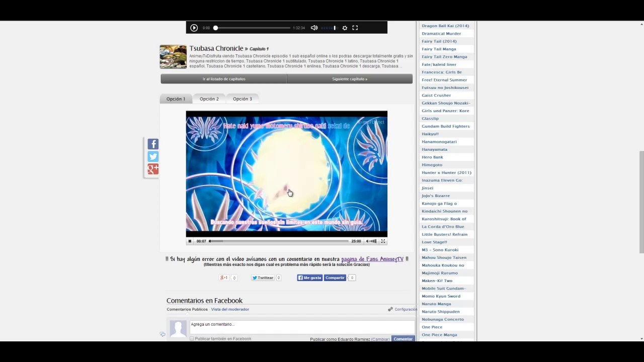Open 'Dramatical Murder' in sidebar
Image resolution: width=644 pixels, height=362 pixels.
[441, 34]
